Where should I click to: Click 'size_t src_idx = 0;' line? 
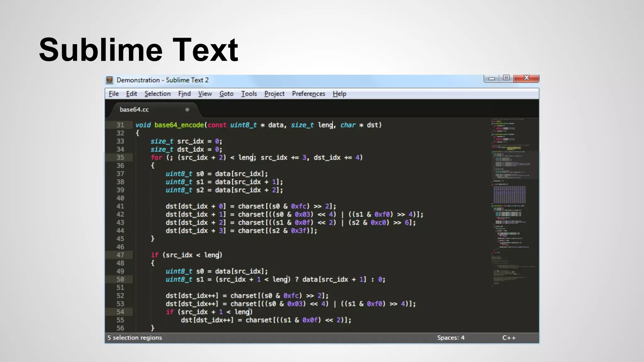(186, 141)
